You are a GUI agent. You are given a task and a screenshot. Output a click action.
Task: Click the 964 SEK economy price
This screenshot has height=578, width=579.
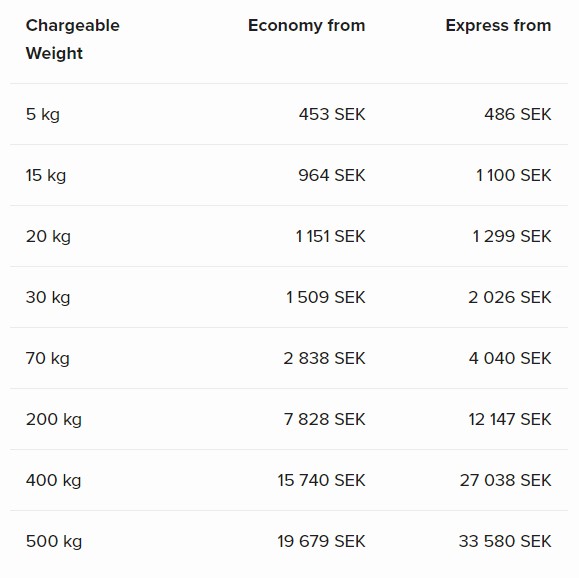tap(332, 175)
